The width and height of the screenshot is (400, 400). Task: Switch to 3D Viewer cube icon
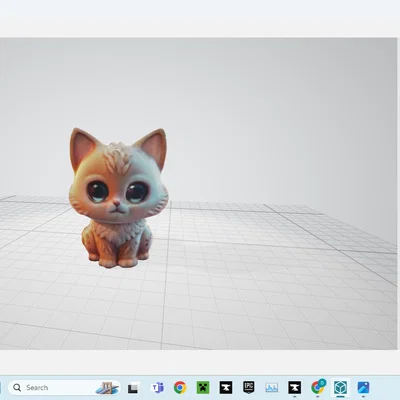[340, 388]
